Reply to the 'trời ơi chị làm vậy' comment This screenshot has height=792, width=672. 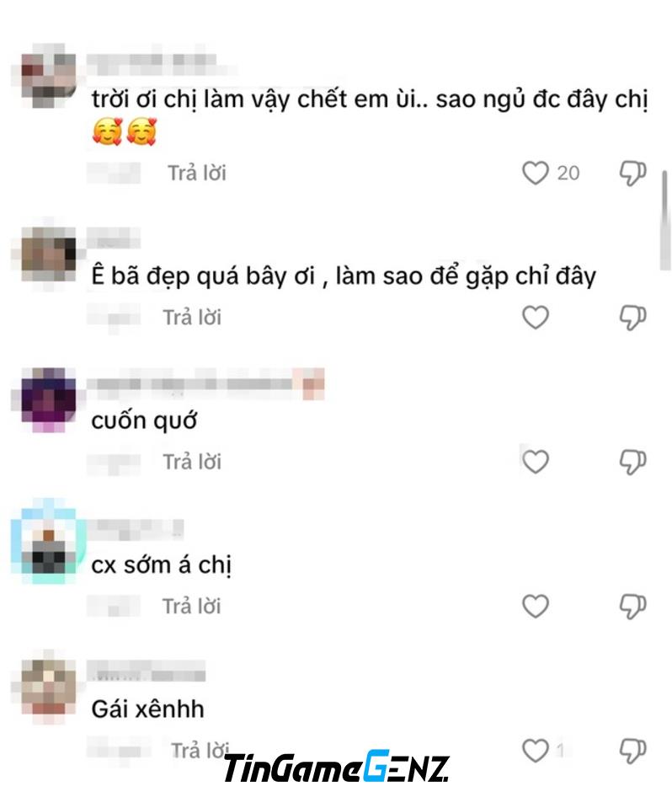197,174
